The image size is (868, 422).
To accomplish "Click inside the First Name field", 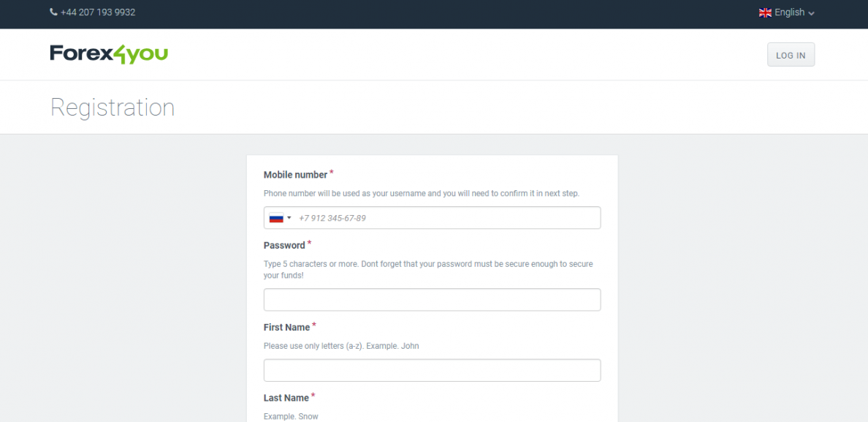I will tap(432, 371).
